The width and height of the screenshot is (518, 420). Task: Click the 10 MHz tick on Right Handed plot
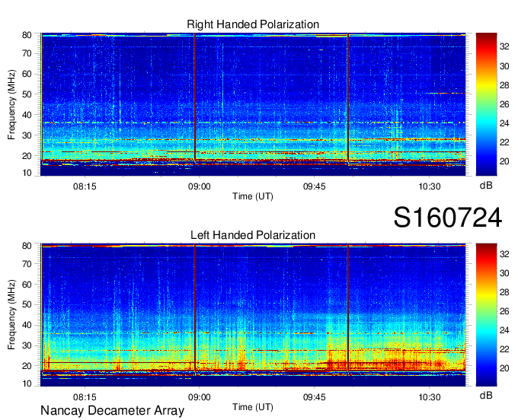(27, 173)
